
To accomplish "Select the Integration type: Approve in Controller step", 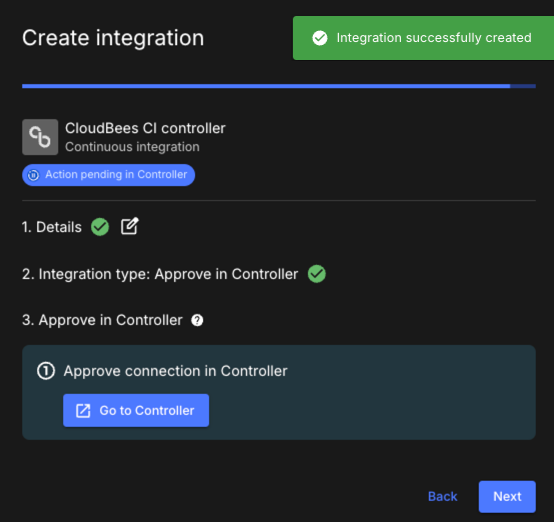I will 160,274.
